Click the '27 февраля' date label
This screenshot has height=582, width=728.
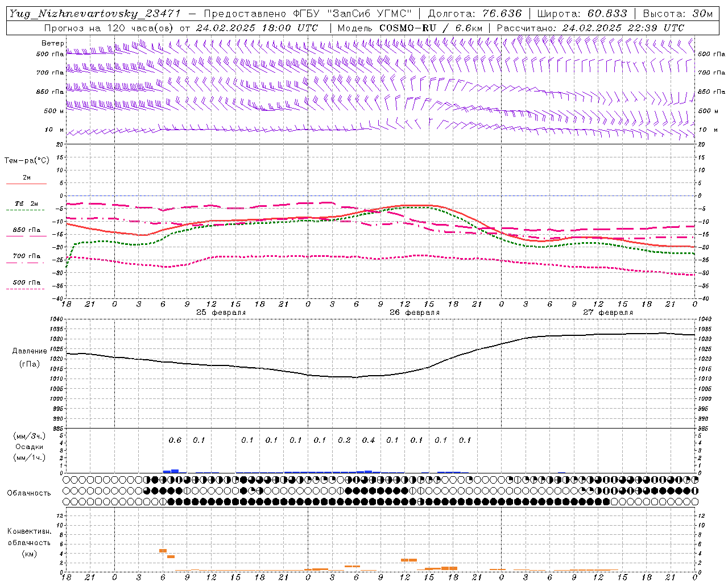point(608,313)
